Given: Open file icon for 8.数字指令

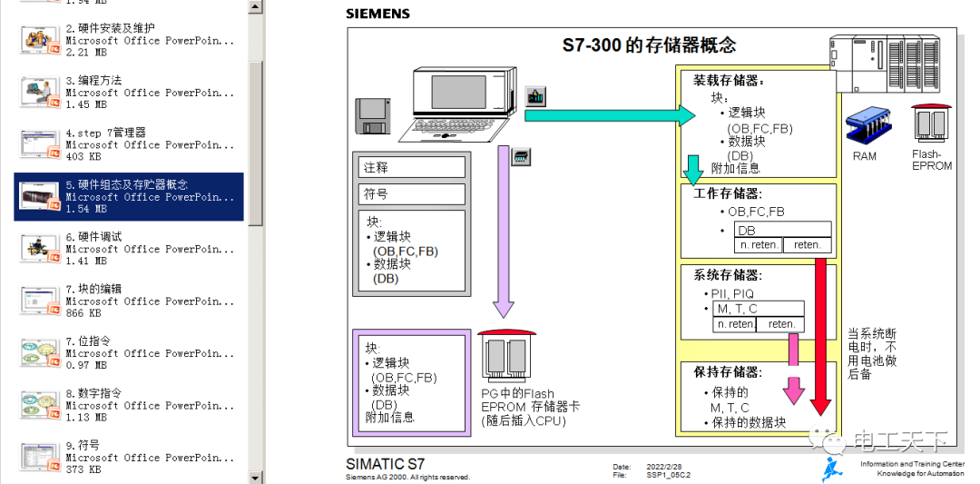Looking at the screenshot, I should pyautogui.click(x=40, y=405).
